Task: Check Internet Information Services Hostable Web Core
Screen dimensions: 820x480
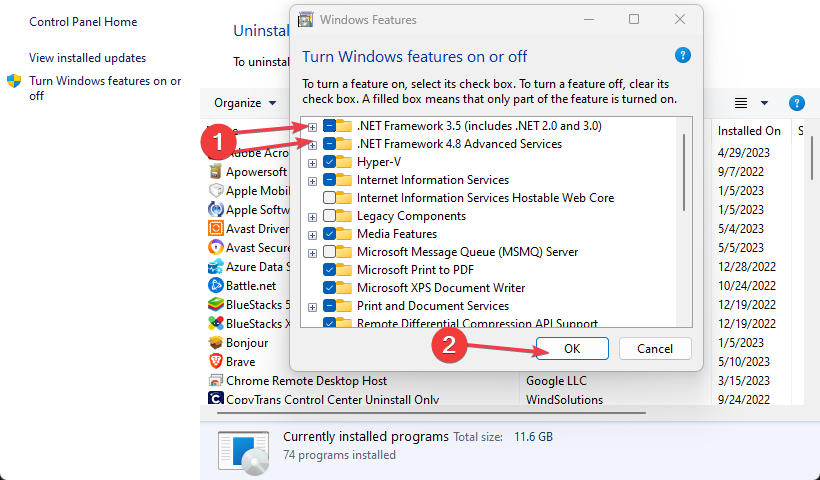Action: pyautogui.click(x=329, y=198)
